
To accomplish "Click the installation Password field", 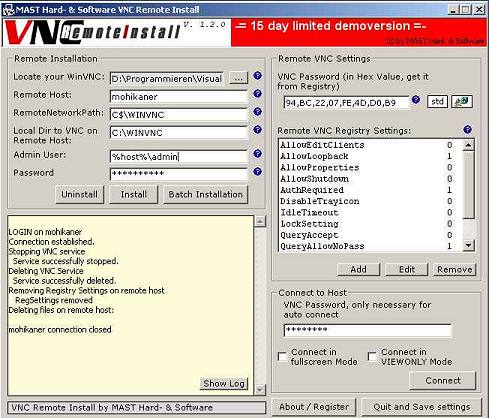I will click(x=179, y=174).
